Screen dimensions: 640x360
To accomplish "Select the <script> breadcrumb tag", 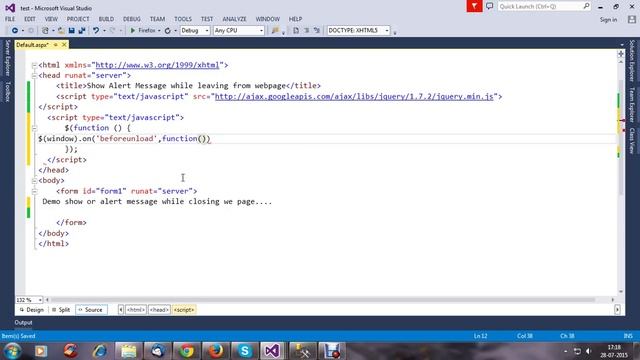I will pos(184,310).
